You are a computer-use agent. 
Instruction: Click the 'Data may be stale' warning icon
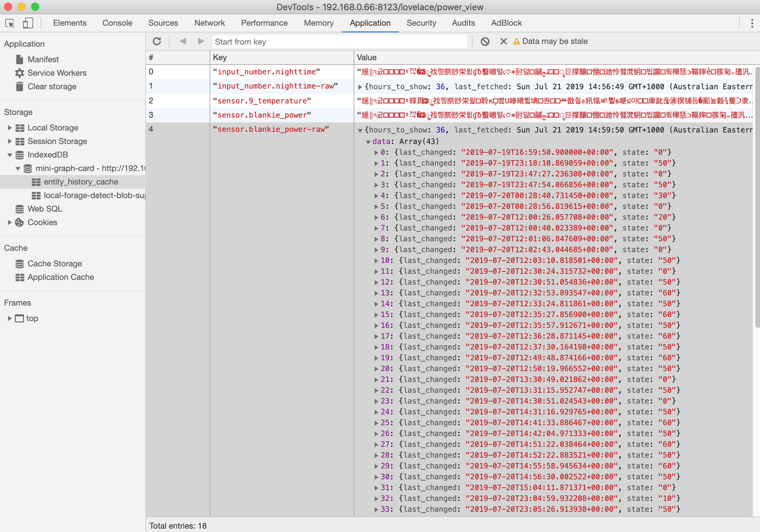point(517,41)
